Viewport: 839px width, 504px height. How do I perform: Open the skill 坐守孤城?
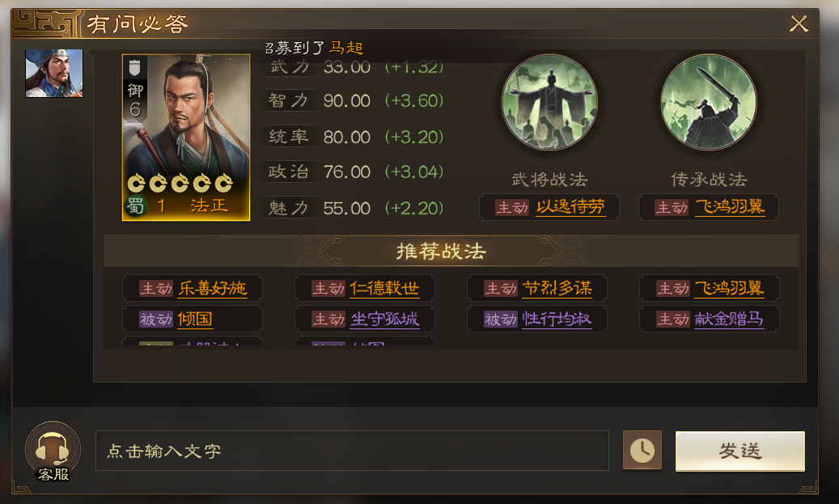385,319
